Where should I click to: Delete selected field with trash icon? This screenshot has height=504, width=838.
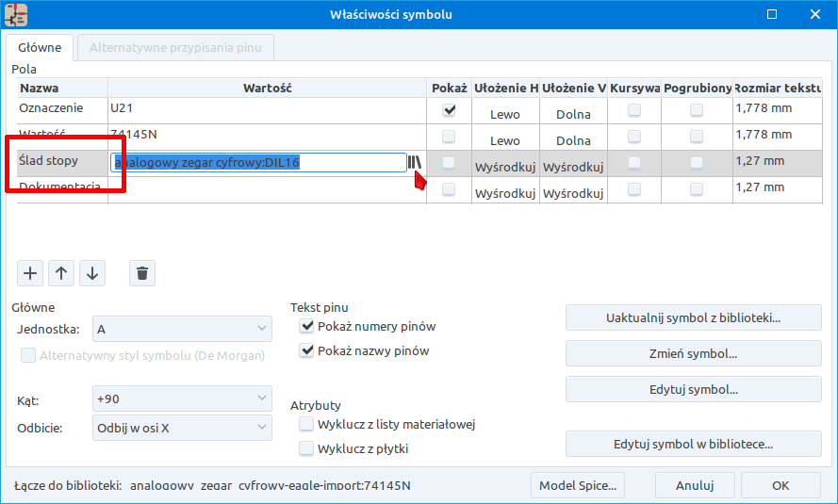click(x=142, y=273)
